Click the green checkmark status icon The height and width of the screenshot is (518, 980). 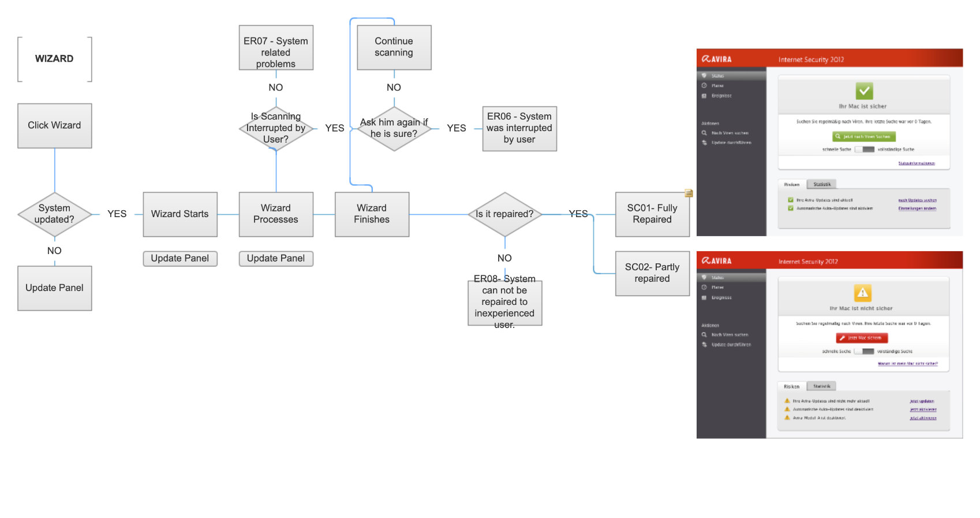point(863,91)
